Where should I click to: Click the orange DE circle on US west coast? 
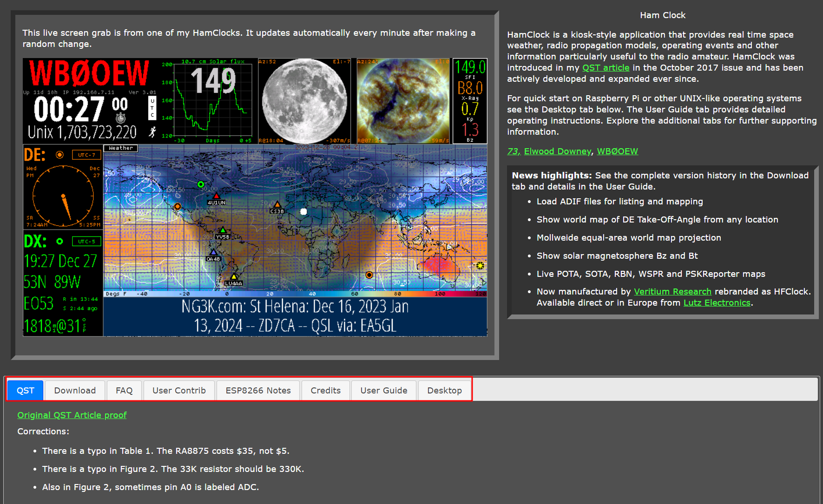(x=178, y=207)
